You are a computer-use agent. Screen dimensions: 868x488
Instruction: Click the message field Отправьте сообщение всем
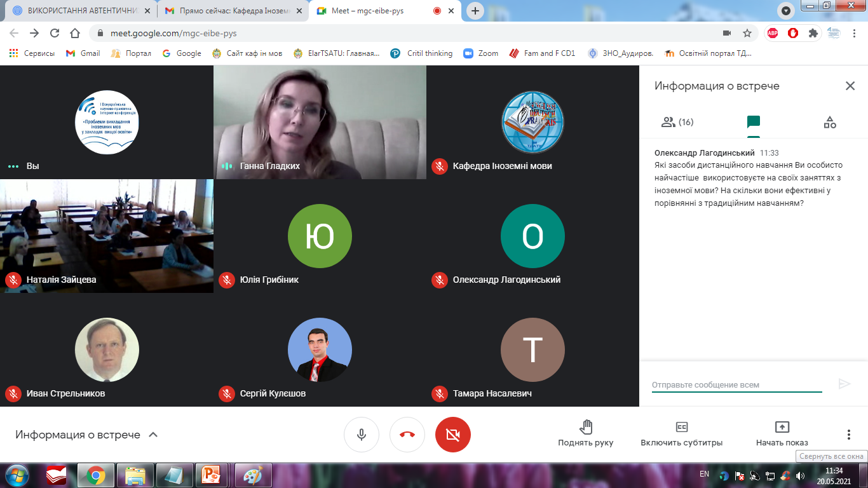pyautogui.click(x=737, y=384)
